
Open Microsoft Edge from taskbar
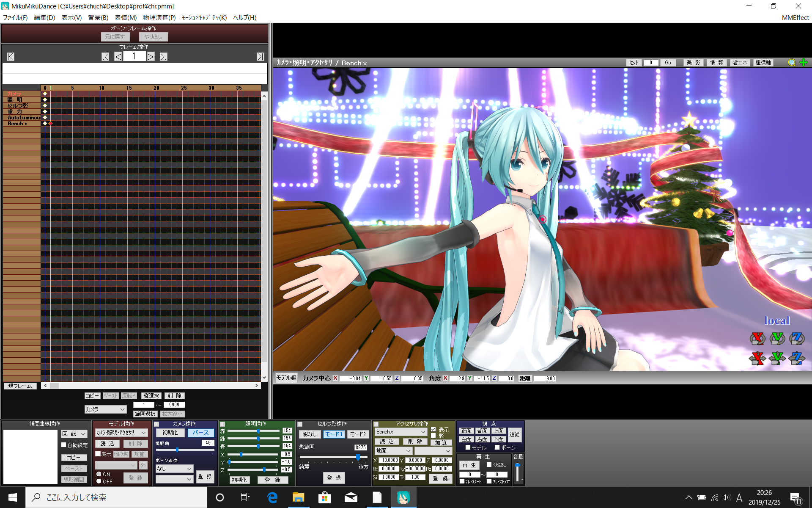click(272, 497)
